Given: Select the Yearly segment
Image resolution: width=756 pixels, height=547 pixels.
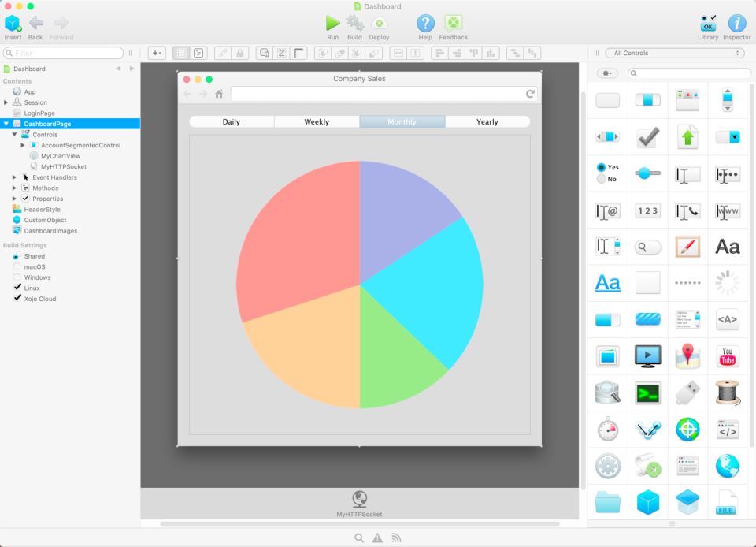Looking at the screenshot, I should point(487,121).
